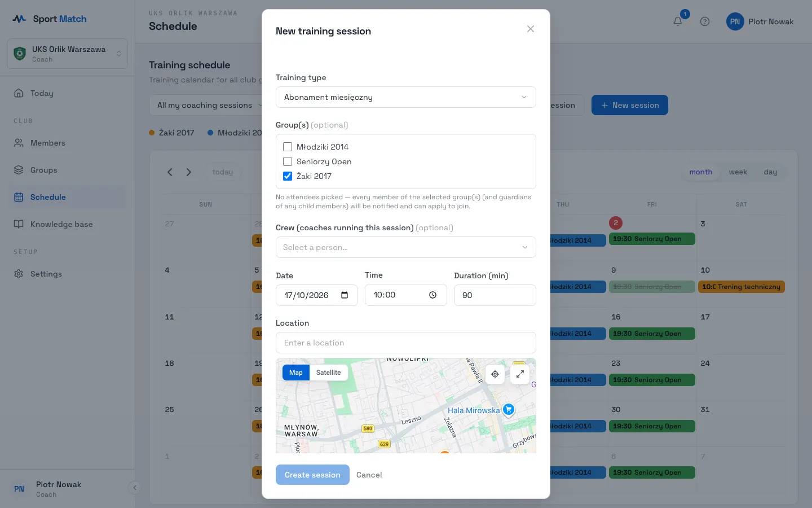
Task: Expand the map to fullscreen
Action: click(520, 374)
